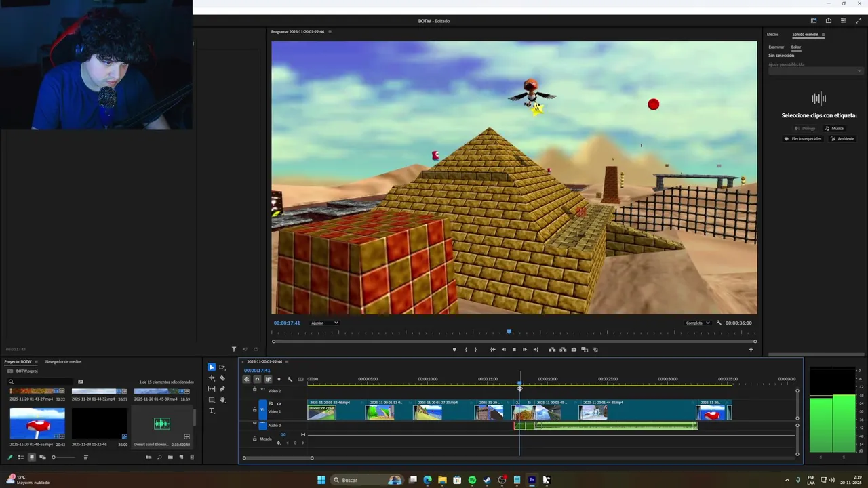868x488 pixels.
Task: Toggle lock on Video 1 track
Action: (x=254, y=410)
